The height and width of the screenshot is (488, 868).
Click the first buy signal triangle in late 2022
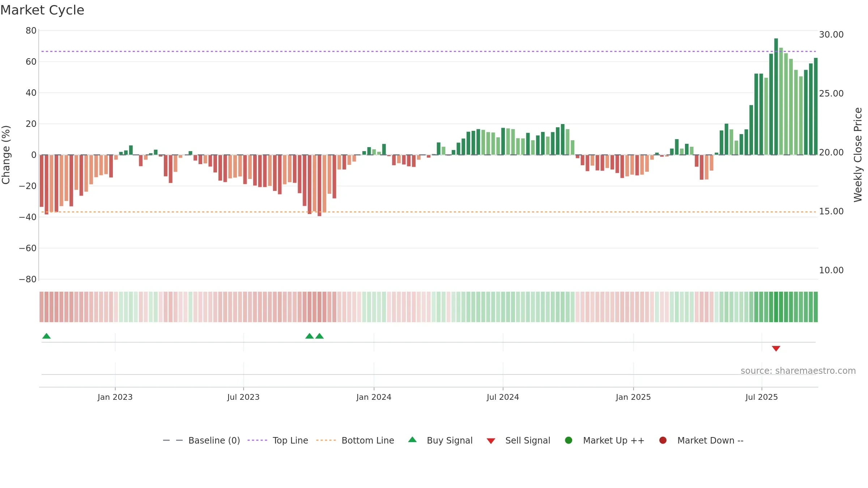click(46, 336)
